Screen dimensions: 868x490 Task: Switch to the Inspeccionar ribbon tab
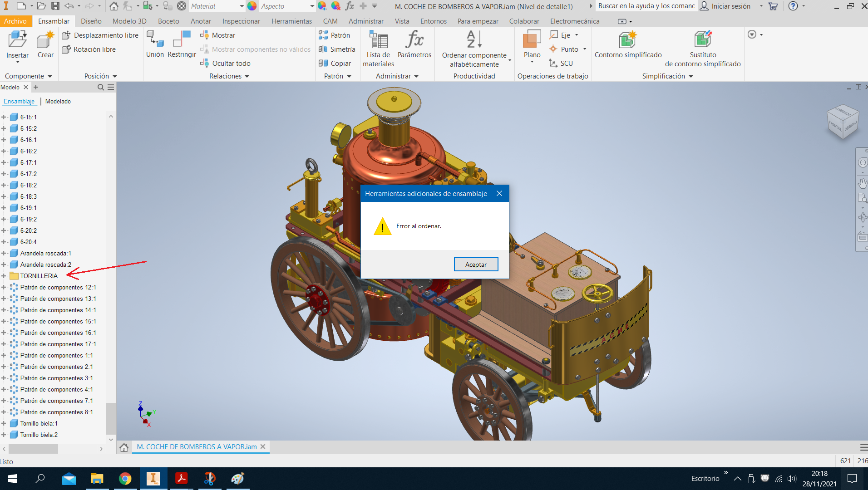point(241,21)
